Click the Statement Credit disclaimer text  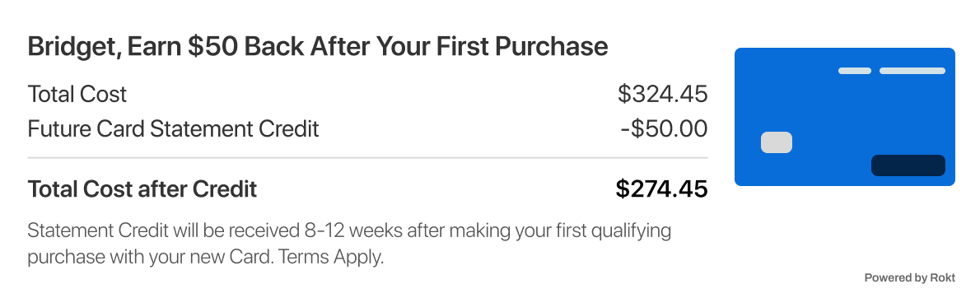348,244
